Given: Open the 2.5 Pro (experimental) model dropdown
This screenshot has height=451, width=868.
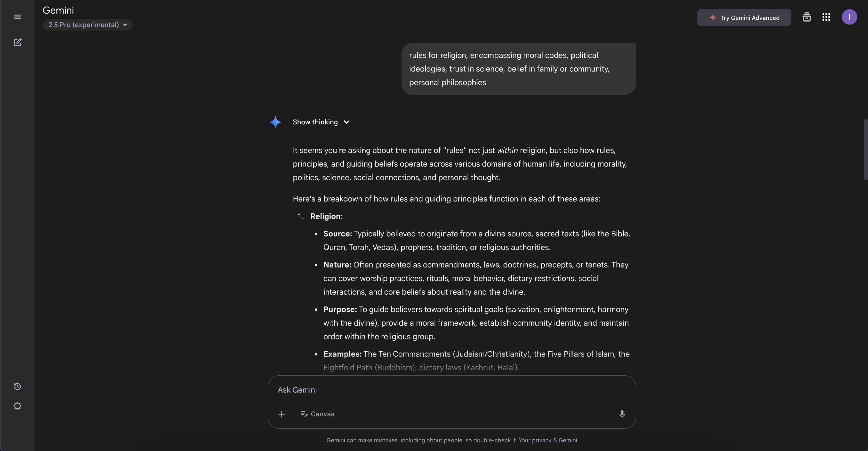Looking at the screenshot, I should point(88,24).
